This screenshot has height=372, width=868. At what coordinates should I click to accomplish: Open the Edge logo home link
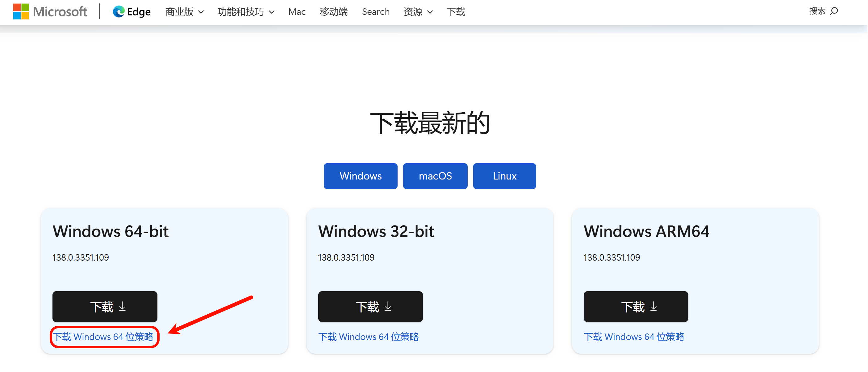(x=132, y=12)
